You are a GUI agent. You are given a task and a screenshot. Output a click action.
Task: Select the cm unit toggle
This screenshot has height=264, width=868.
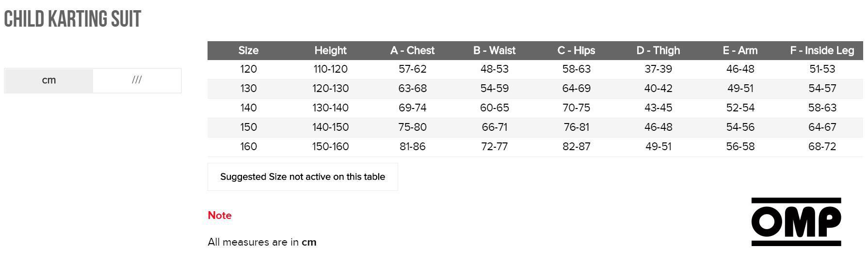pyautogui.click(x=48, y=80)
